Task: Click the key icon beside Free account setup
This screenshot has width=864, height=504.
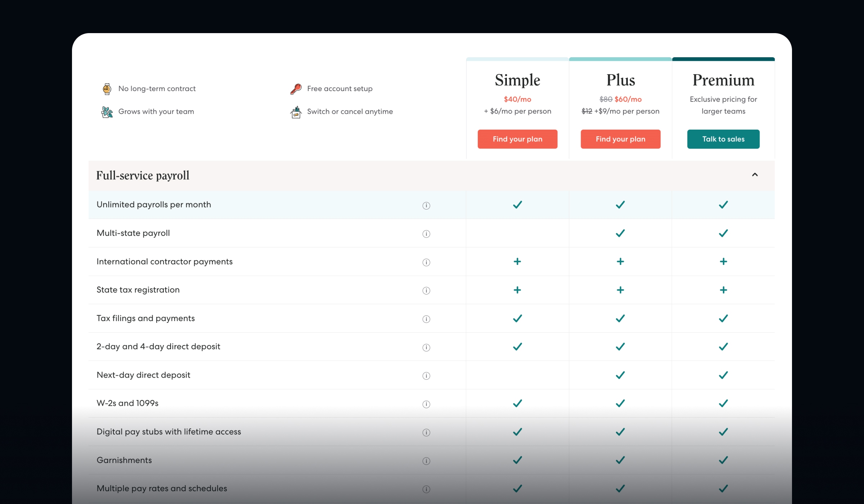Action: coord(295,89)
